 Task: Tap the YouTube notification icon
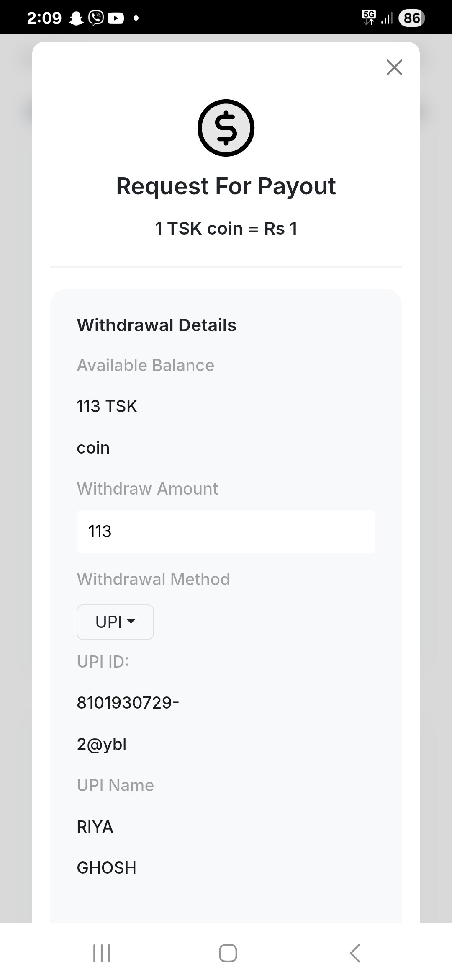click(x=116, y=18)
